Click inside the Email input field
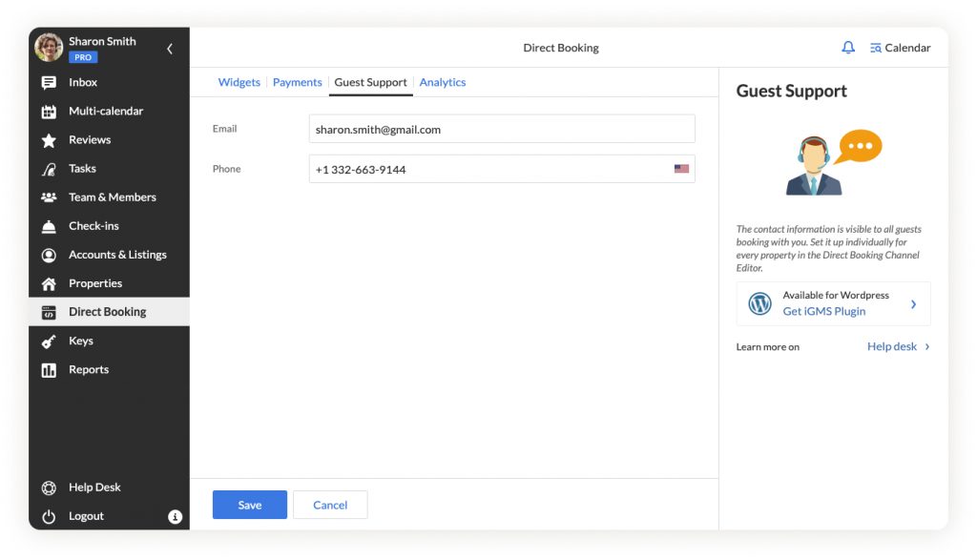Screen dimensions: 977x560 [501, 129]
